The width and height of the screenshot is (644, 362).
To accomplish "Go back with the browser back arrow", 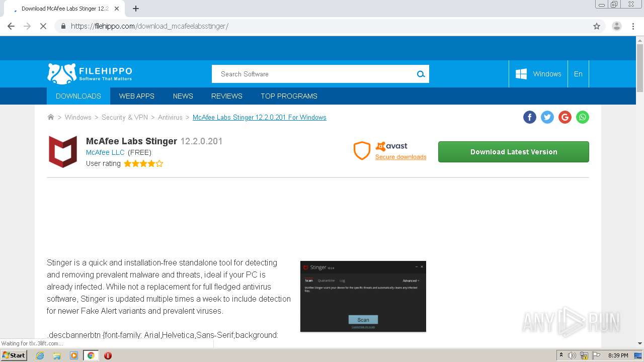I will pos(11,26).
